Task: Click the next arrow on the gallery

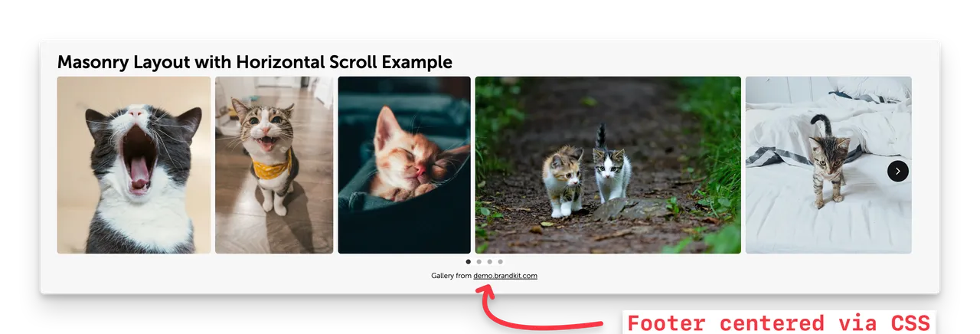Action: [897, 172]
